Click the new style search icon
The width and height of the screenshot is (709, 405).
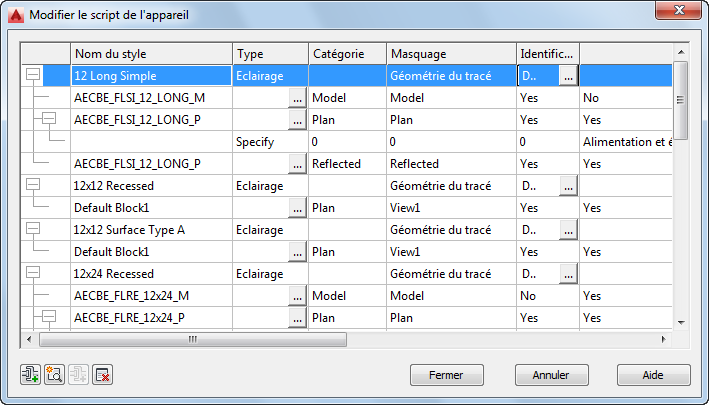pos(54,375)
